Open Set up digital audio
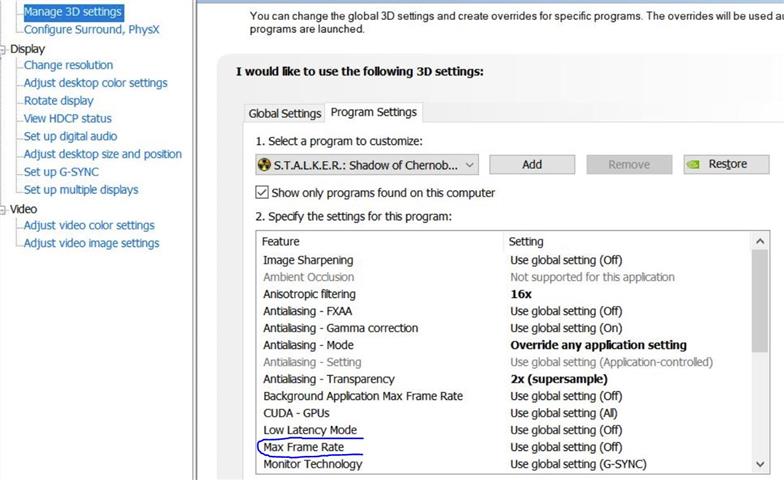Screen dimensions: 784x480 pos(70,136)
